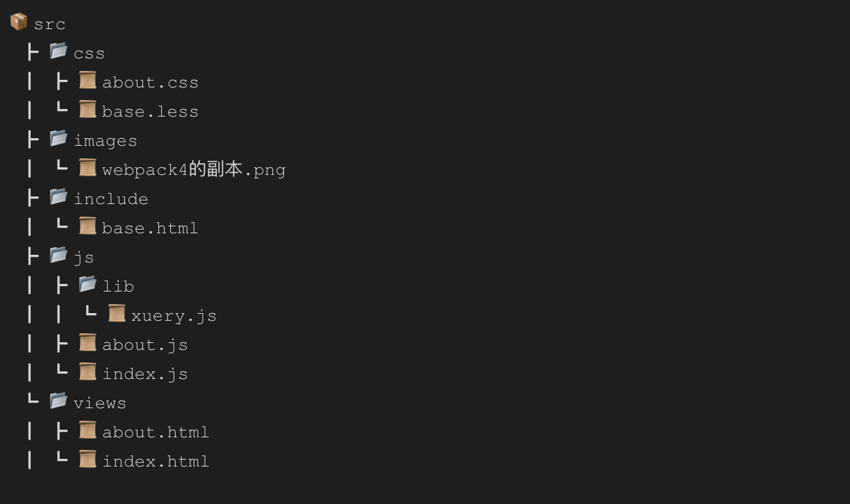Click the images folder icon

point(58,139)
